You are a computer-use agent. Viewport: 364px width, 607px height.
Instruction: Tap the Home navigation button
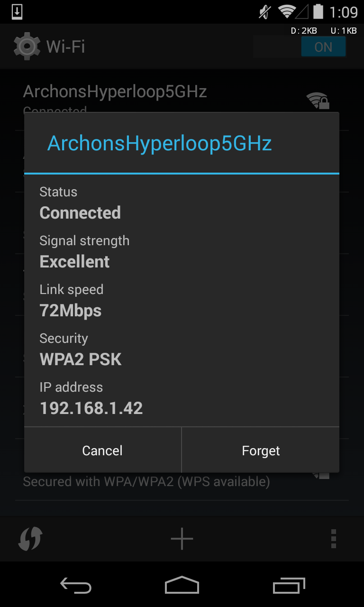[x=182, y=586]
